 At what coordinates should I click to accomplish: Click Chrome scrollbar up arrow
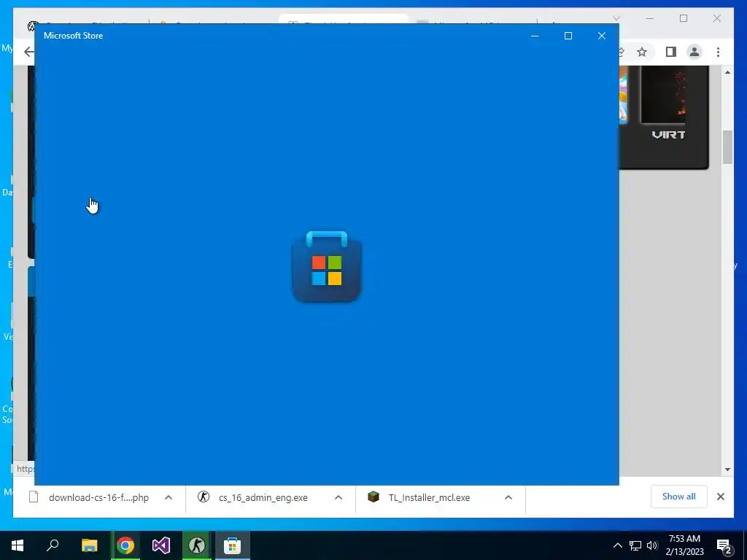coord(727,72)
